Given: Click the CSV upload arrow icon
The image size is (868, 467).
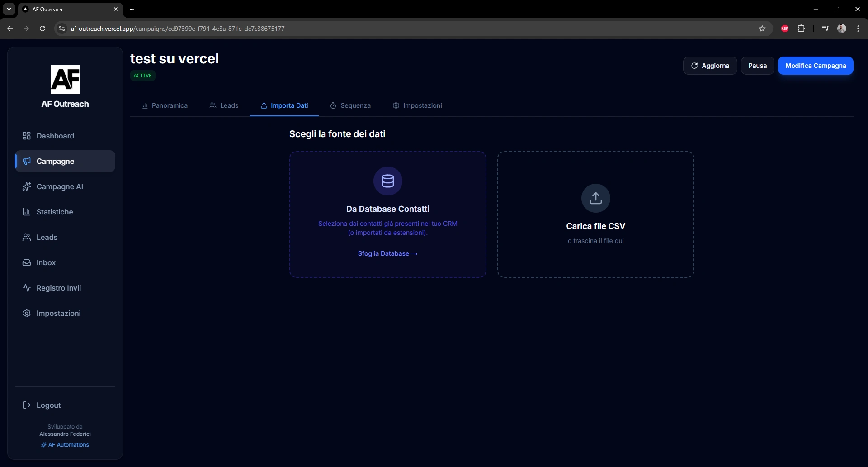Looking at the screenshot, I should pos(596,198).
